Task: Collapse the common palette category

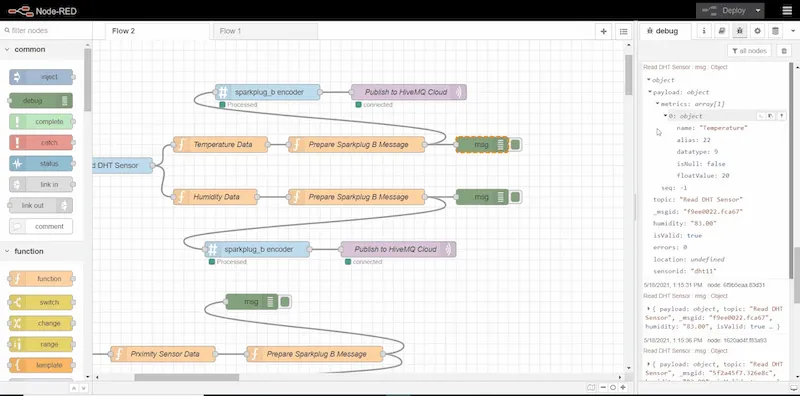Action: click(8, 50)
